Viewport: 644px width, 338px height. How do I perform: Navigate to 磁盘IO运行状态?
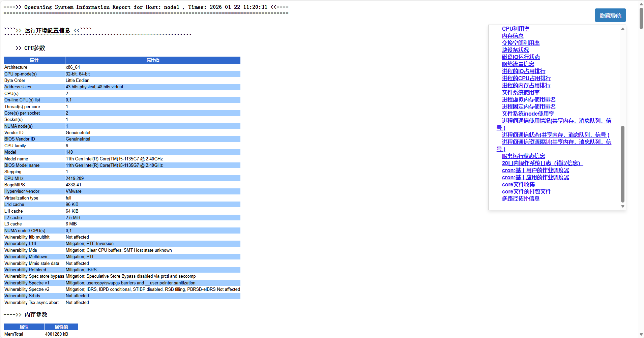coord(521,57)
